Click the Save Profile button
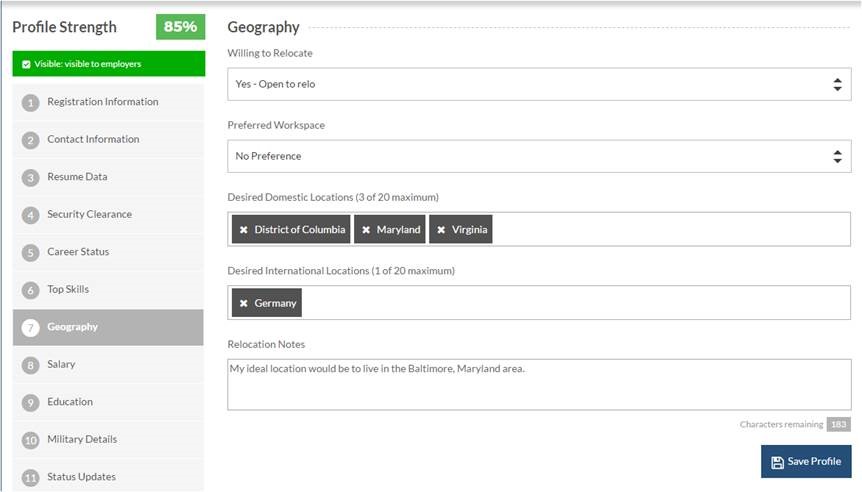The image size is (862, 492). (x=806, y=461)
